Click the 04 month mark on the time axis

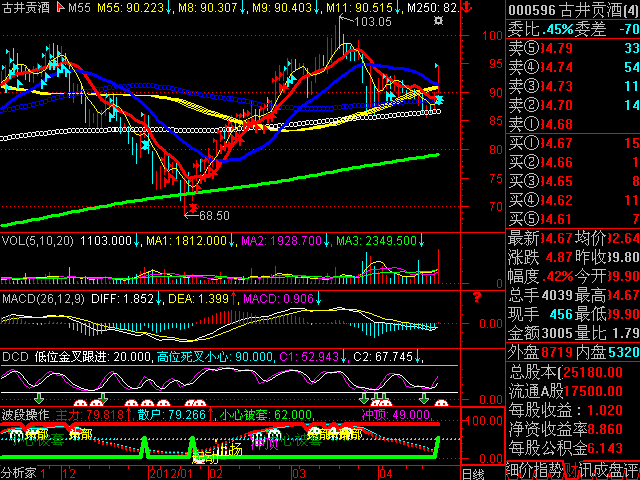point(385,473)
